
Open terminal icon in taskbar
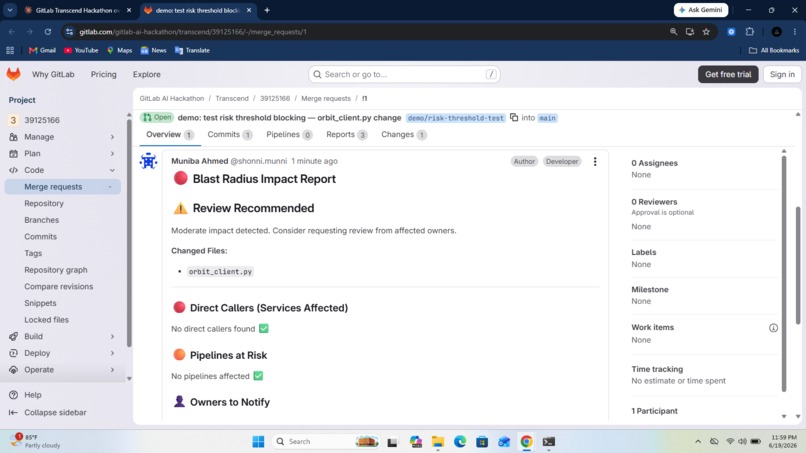[548, 442]
